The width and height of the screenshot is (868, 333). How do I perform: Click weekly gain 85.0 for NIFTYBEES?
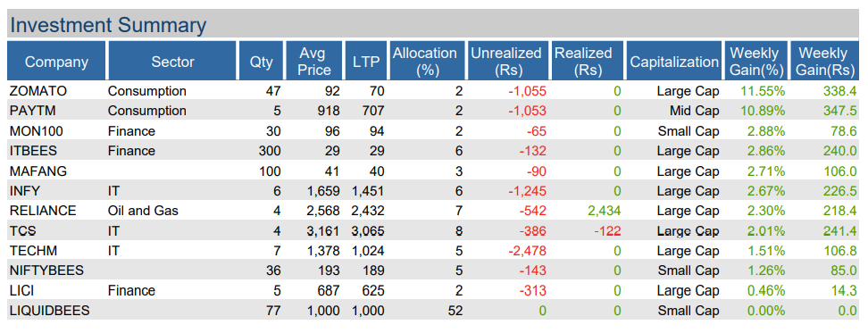coord(844,271)
